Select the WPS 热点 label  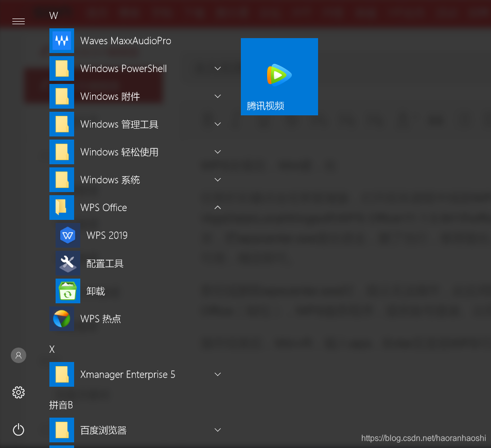(100, 319)
